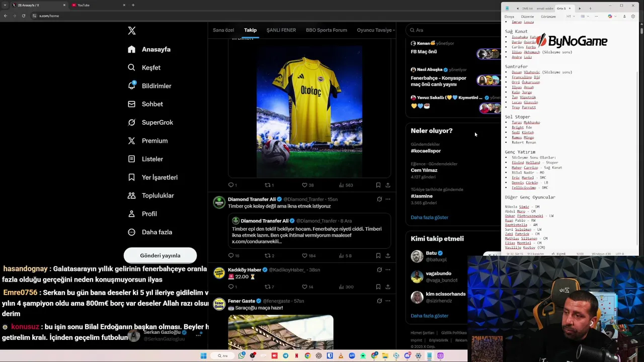
Task: Open the Fener Gaste stadium photo
Action: 280,332
